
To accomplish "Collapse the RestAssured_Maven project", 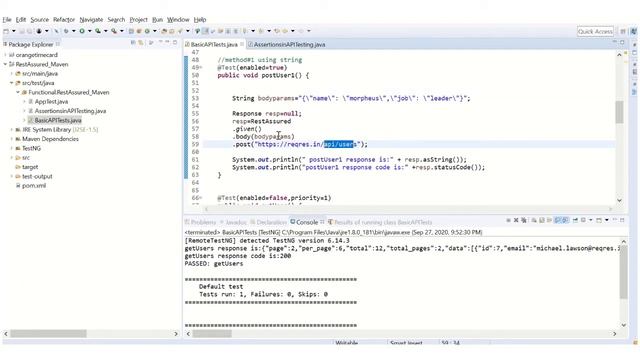I will 5,64.
